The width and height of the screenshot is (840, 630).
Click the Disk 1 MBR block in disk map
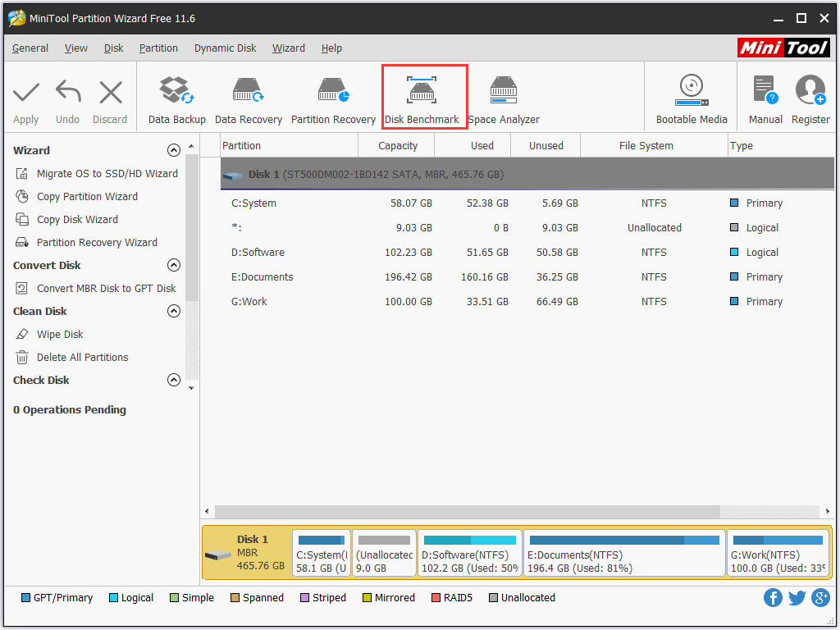247,553
